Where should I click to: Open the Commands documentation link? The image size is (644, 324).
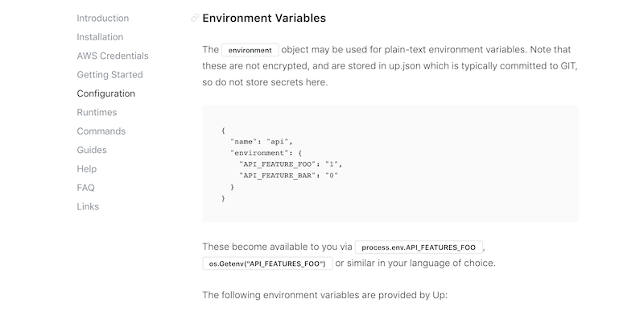point(101,131)
